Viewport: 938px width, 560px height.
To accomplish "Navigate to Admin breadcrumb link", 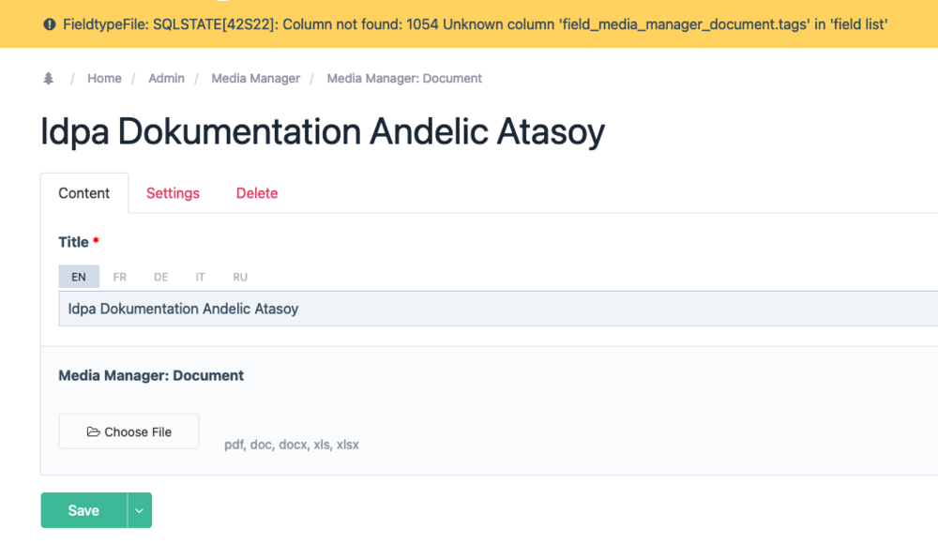I will [166, 79].
